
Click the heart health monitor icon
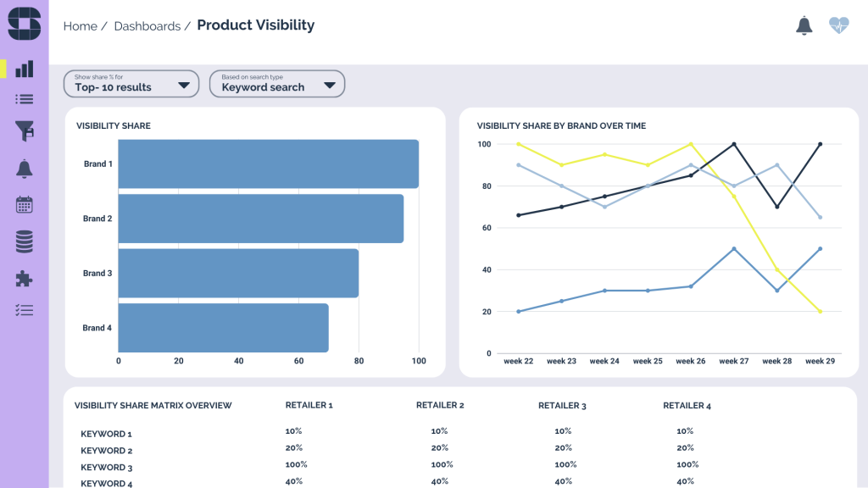[x=838, y=25]
